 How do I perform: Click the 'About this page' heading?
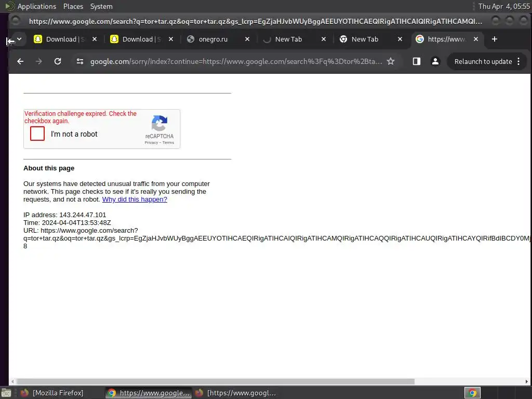[49, 168]
